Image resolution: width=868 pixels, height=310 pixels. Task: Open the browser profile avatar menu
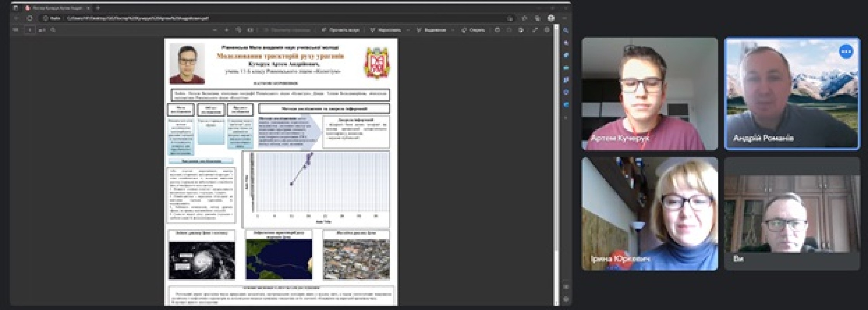click(x=551, y=18)
